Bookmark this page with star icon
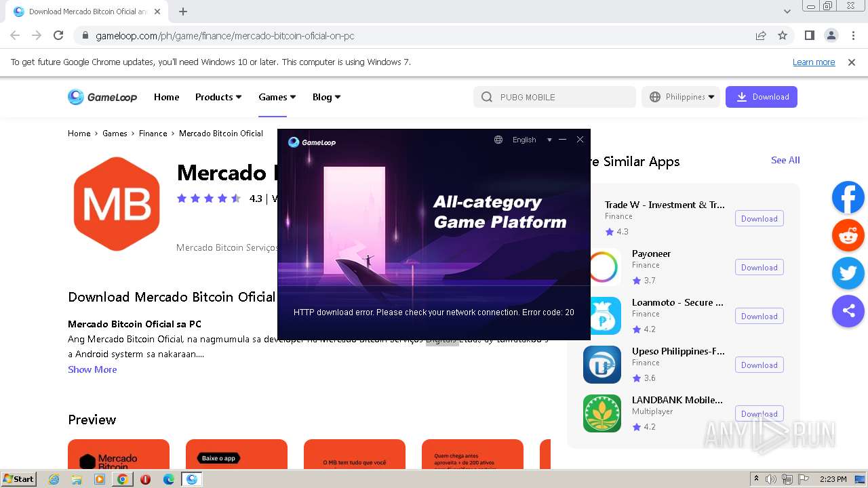The image size is (868, 488). (783, 35)
